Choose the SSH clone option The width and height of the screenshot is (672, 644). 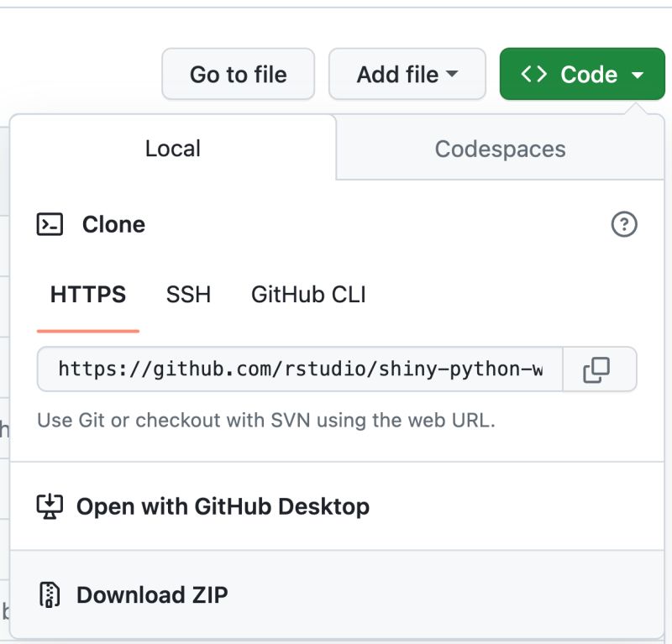pos(188,295)
